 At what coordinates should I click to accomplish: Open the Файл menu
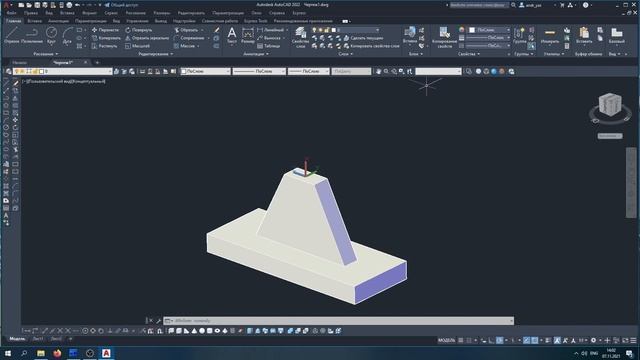point(11,13)
